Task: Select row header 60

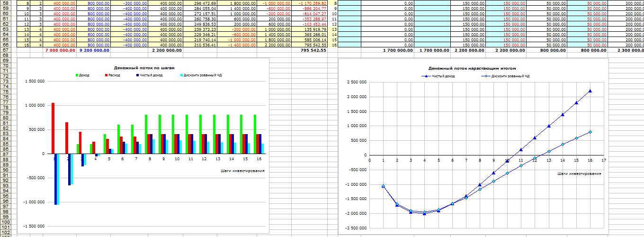Action: (6, 14)
